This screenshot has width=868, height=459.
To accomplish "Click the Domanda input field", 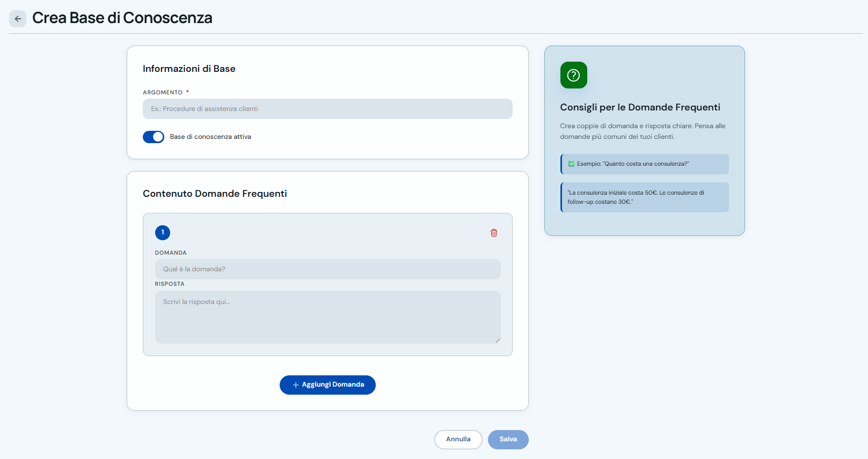I will [327, 269].
